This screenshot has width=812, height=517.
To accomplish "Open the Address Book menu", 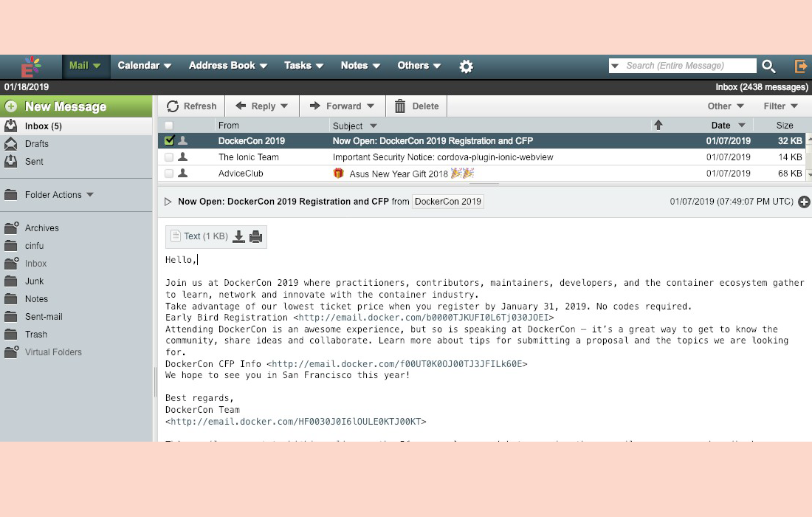I will (228, 66).
